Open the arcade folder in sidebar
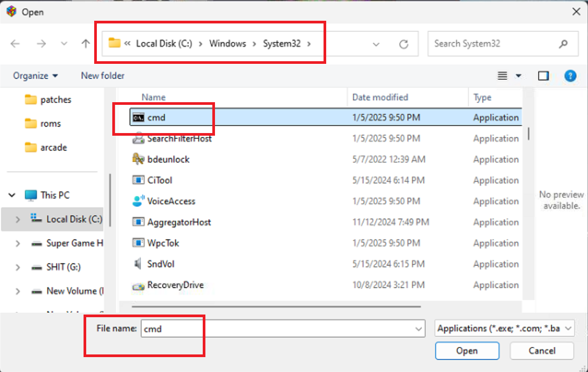588x372 pixels. pos(46,148)
